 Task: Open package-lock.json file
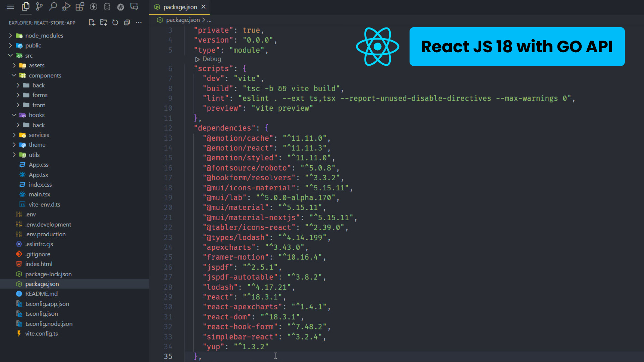[x=48, y=274]
